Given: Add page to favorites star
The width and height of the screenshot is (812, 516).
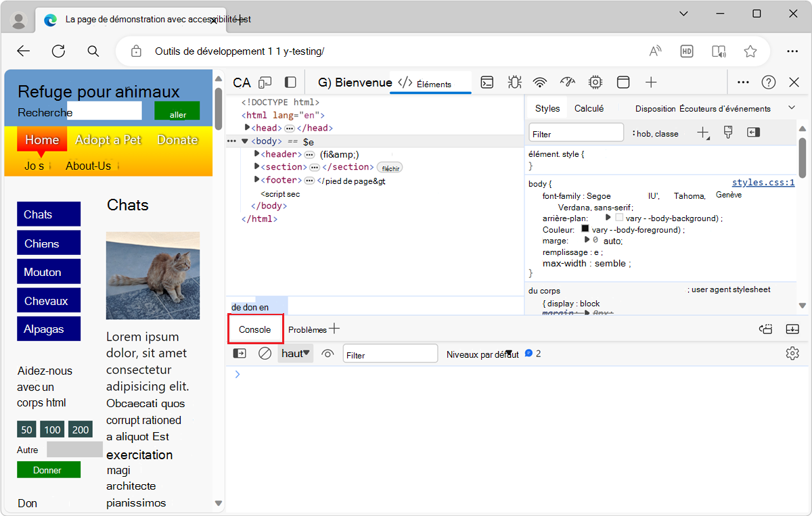Looking at the screenshot, I should 750,51.
